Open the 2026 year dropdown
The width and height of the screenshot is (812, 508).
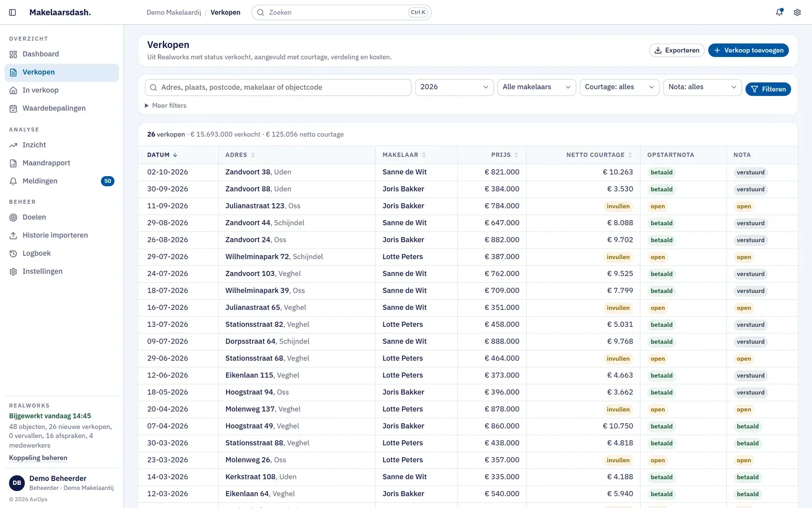click(454, 87)
